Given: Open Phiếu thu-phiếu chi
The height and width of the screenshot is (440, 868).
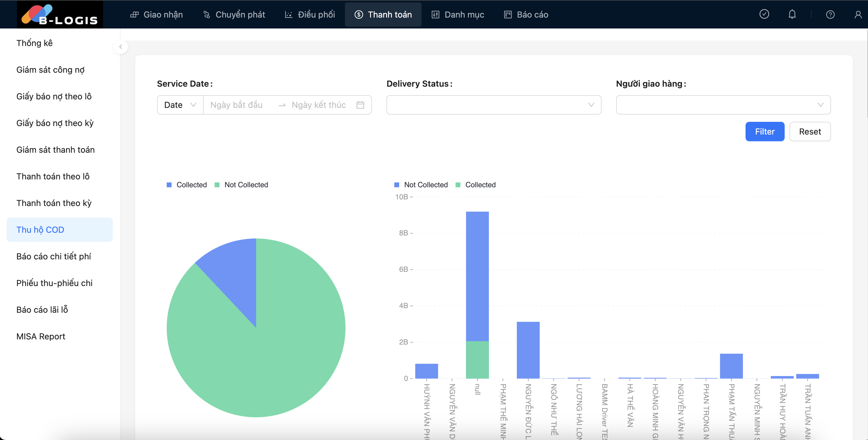Looking at the screenshot, I should [x=60, y=283].
